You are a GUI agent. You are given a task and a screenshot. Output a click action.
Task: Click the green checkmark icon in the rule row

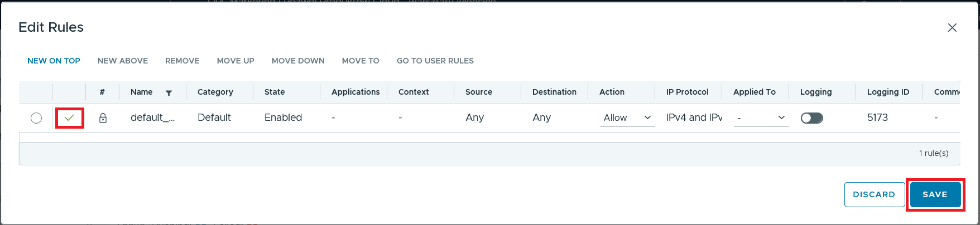coord(70,118)
